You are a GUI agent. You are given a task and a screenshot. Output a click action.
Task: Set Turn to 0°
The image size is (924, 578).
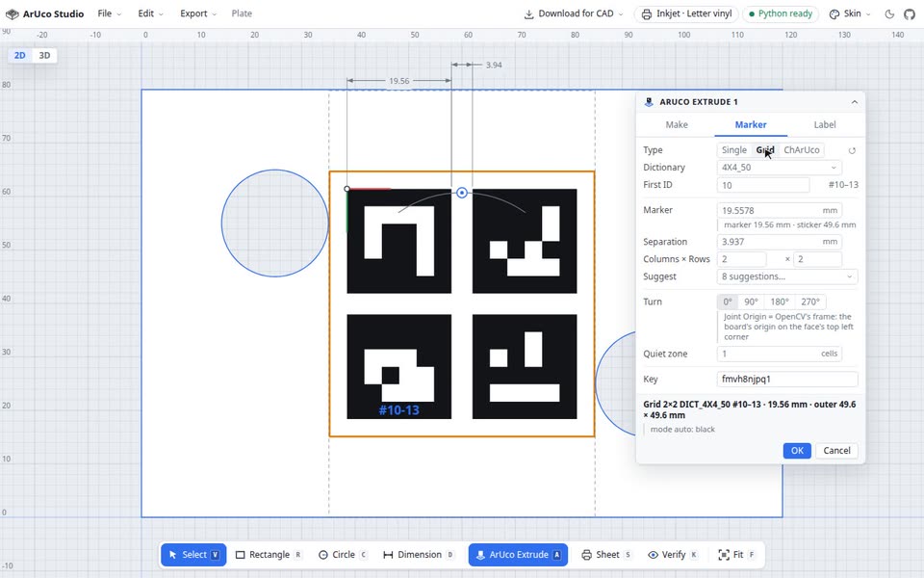728,302
